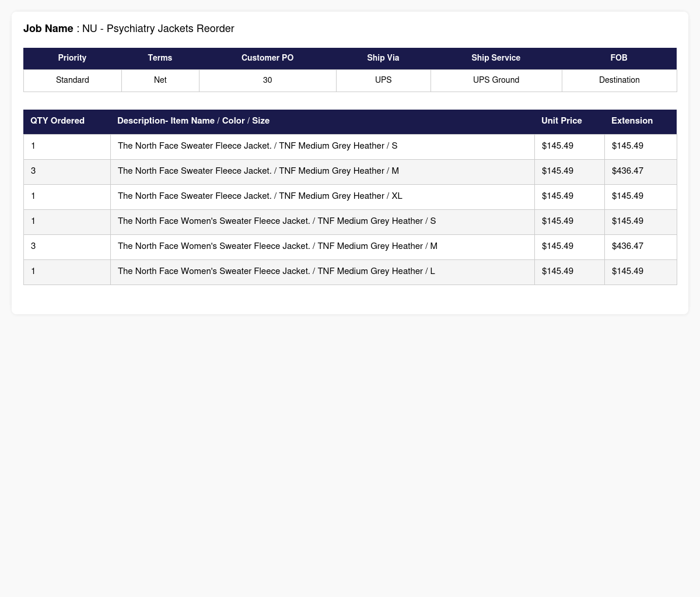The width and height of the screenshot is (700, 597).
Task: Click job name 'NU - Psychiatry Jackets Reorder'
Action: point(158,29)
